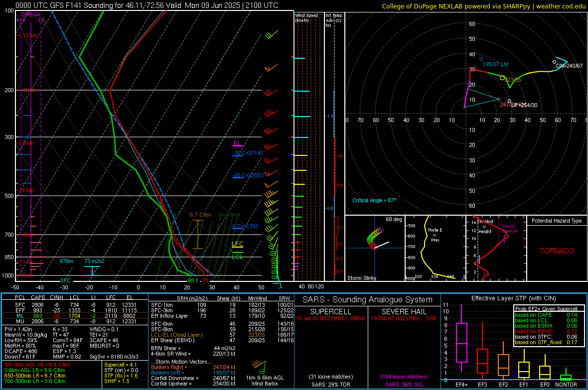Click the Eff Shear (EBWD) row
Screen dimensions: 588x390
[222, 340]
